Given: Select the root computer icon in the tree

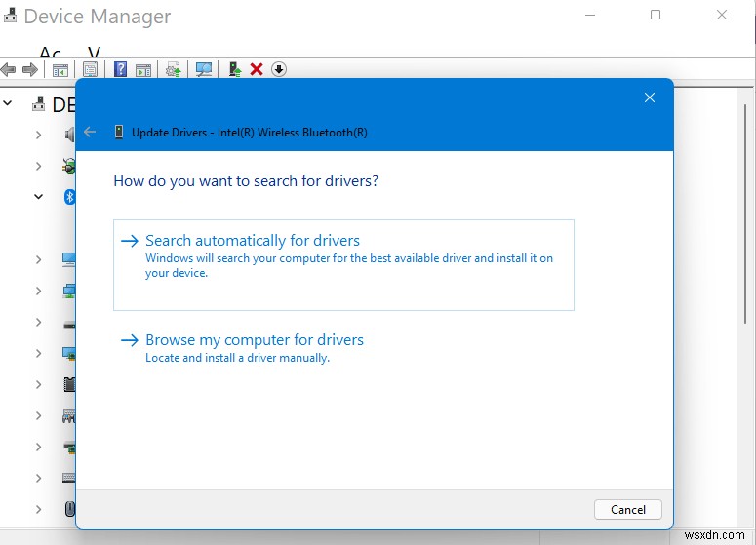Looking at the screenshot, I should pos(39,103).
